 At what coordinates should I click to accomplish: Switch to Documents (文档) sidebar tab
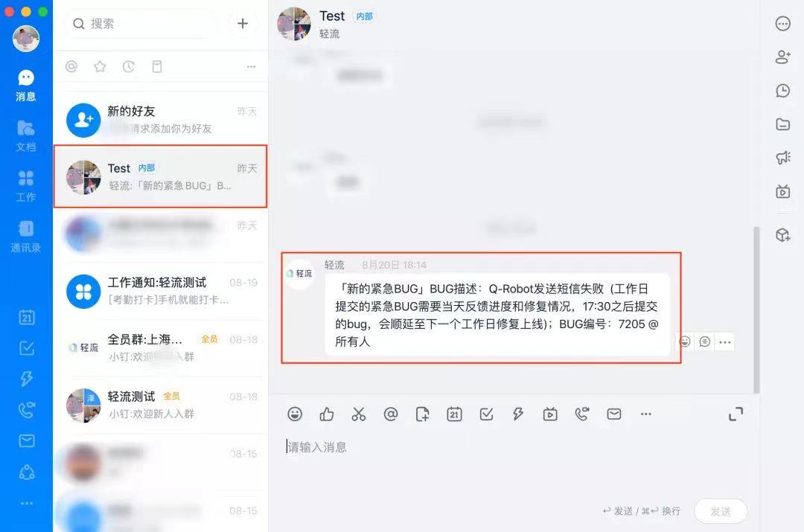click(x=25, y=136)
